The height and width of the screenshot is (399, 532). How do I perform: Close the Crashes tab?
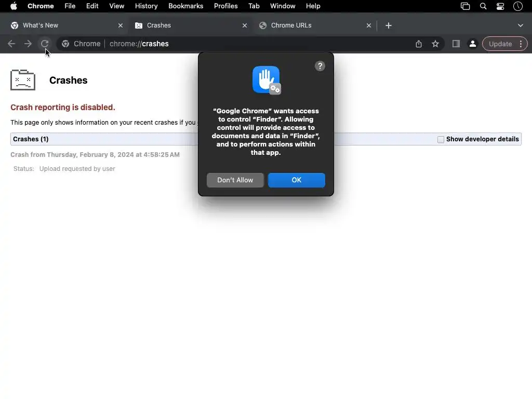point(245,25)
